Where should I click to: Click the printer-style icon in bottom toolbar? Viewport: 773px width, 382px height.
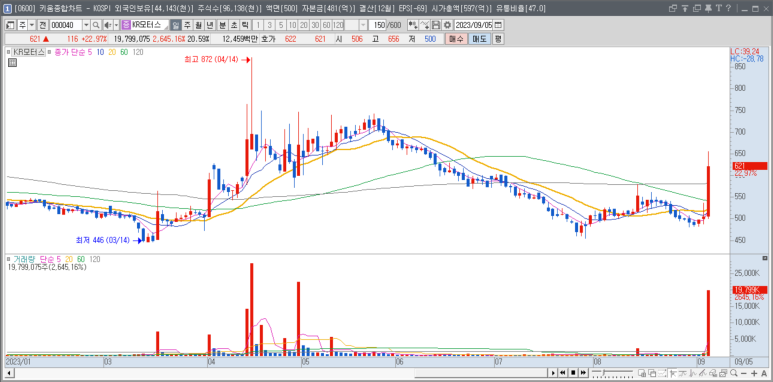point(723,373)
